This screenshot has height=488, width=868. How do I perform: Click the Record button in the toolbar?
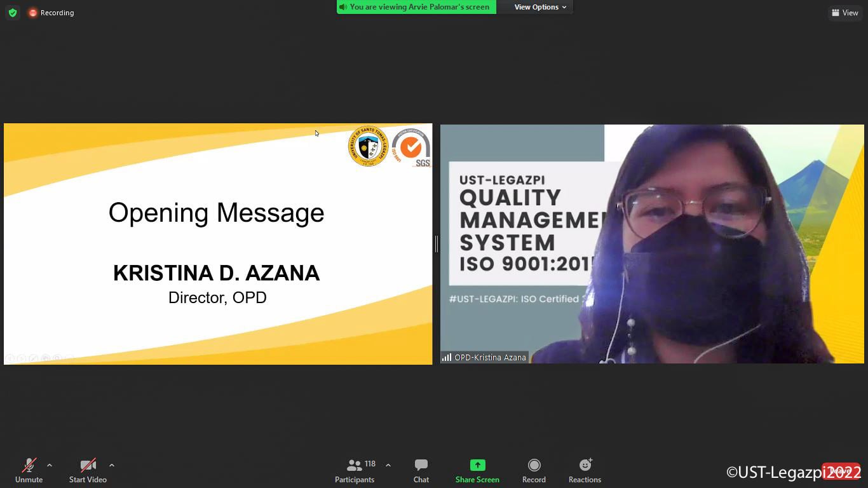534,471
